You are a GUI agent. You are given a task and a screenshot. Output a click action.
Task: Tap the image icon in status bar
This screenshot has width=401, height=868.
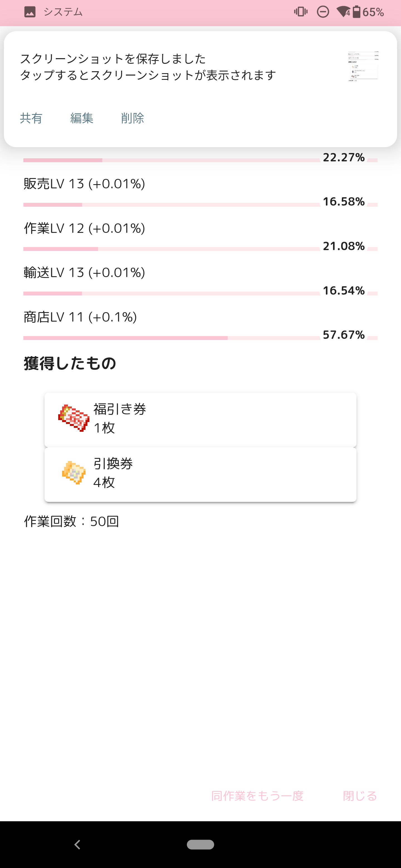[x=30, y=13]
